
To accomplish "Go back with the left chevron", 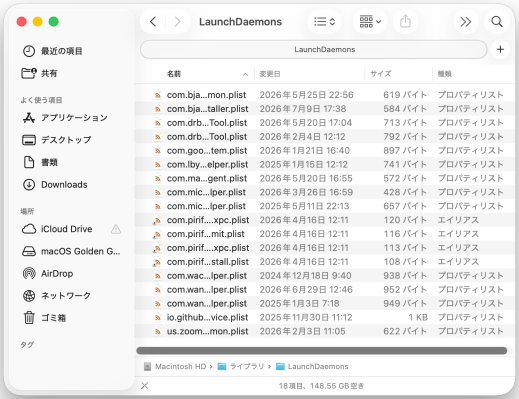I will 153,22.
